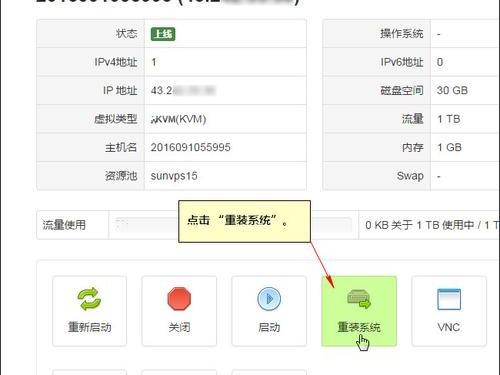Click the reinstall system drive icon
Image resolution: width=500 pixels, height=375 pixels.
(359, 299)
